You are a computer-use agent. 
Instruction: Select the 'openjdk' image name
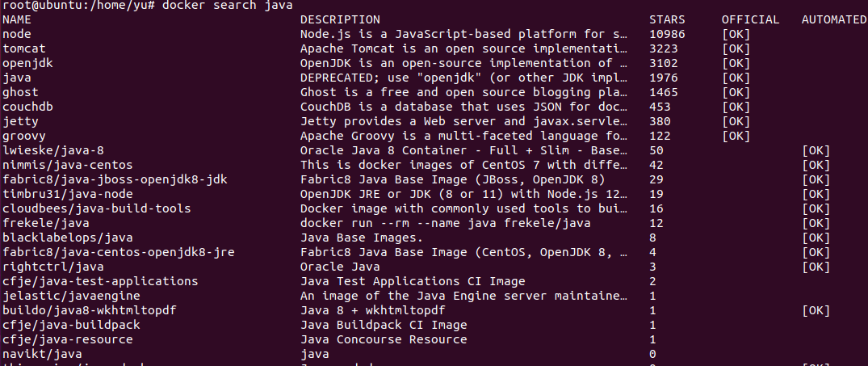27,63
